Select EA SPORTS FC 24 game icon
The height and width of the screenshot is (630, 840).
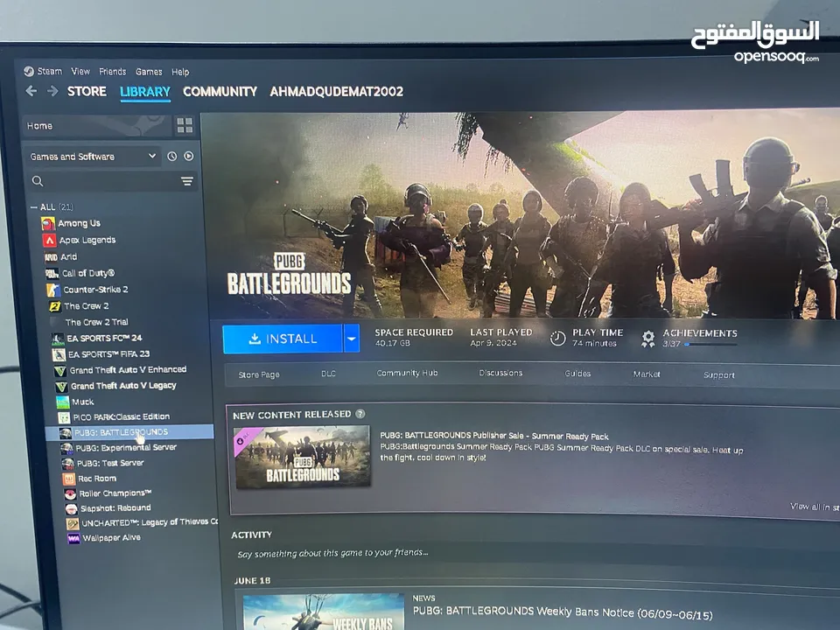pos(58,339)
